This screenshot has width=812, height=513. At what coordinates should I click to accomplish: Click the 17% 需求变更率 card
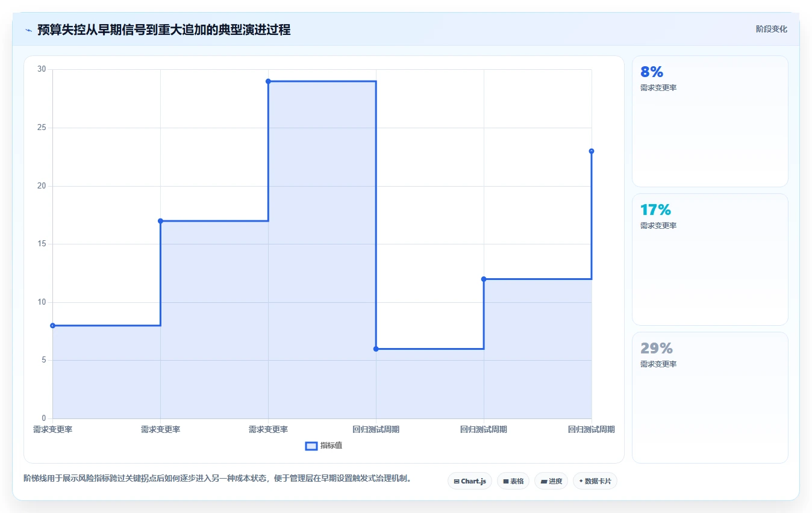point(710,260)
